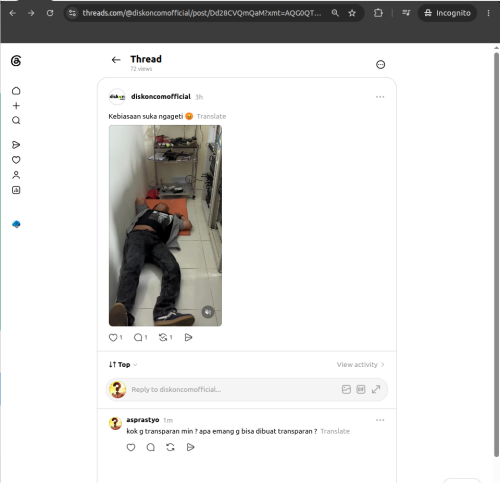Screen dimensions: 500x483
Task: Attach an image in the reply box
Action: [x=346, y=389]
